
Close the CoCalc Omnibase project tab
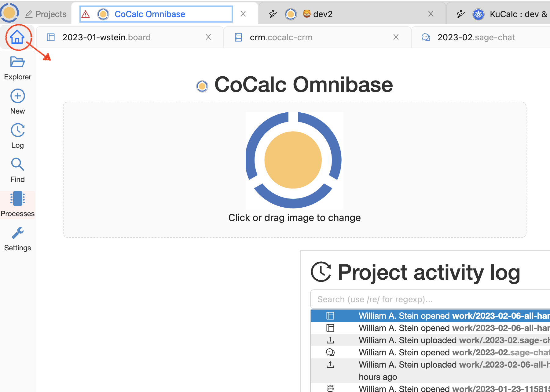pos(243,14)
